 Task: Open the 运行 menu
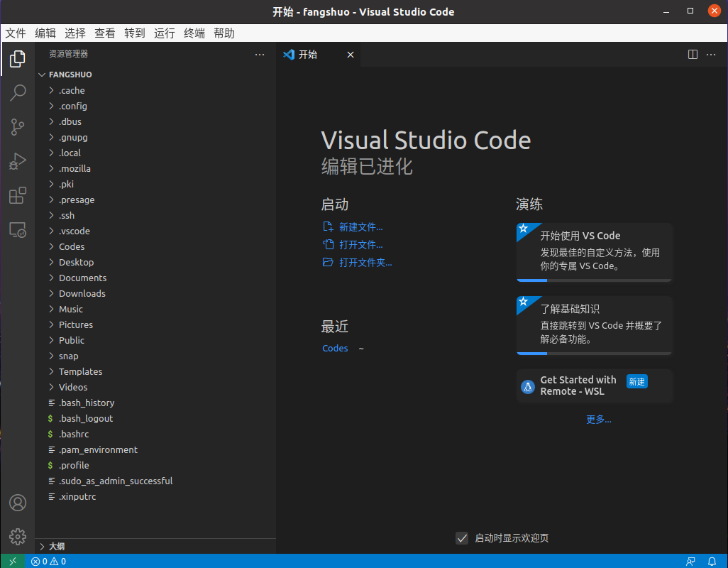coord(165,33)
